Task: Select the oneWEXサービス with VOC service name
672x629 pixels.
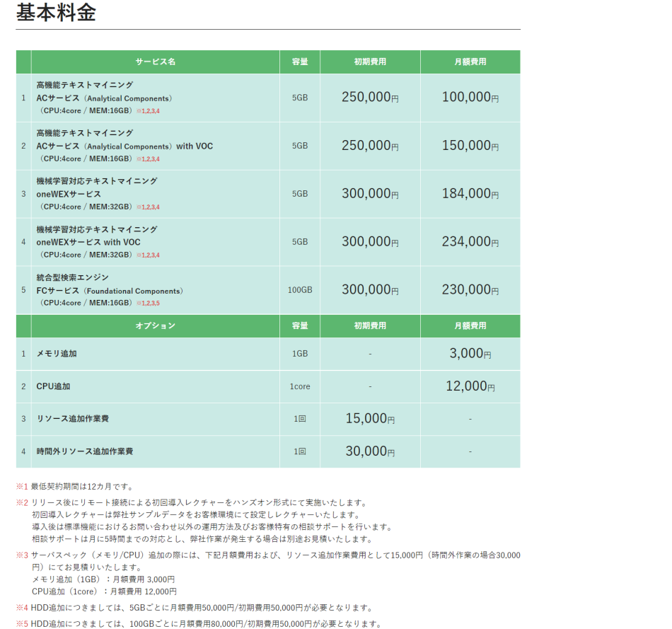Action: (88, 242)
